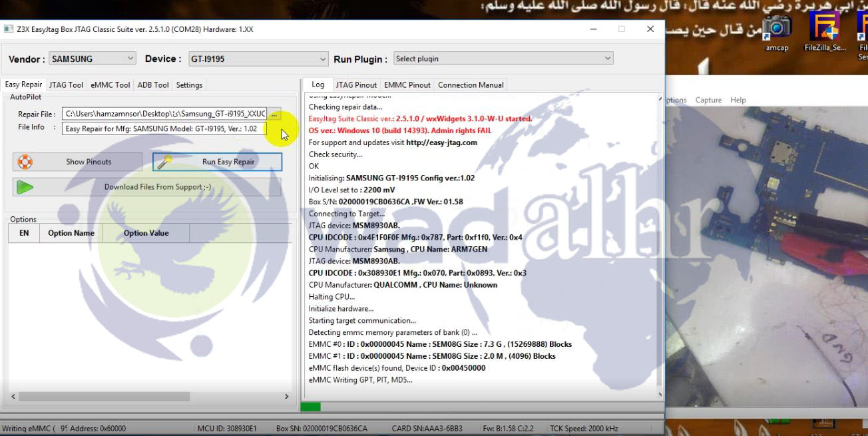Click the 'Initialize hardware...' log line
This screenshot has height=436, width=868.
341,309
